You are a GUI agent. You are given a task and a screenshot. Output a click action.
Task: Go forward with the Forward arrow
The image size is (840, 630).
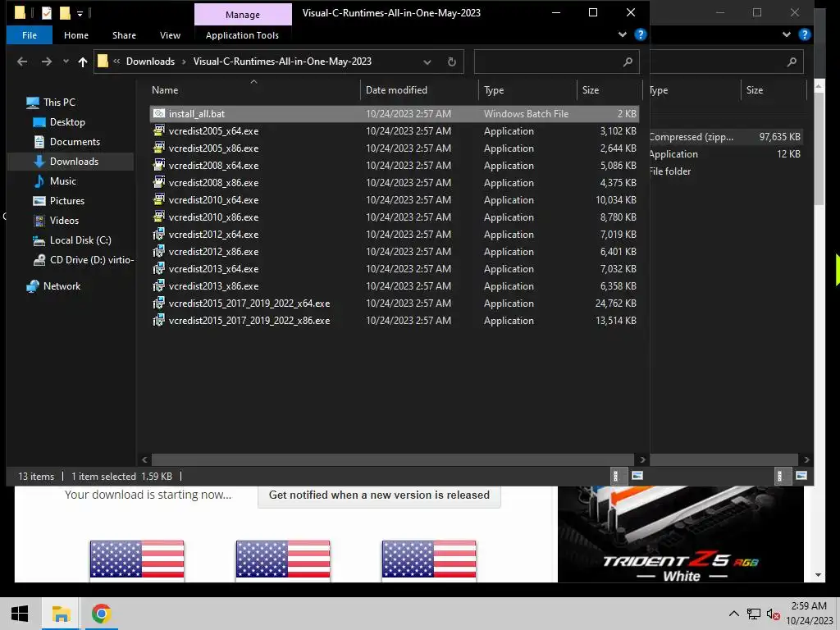pyautogui.click(x=47, y=62)
